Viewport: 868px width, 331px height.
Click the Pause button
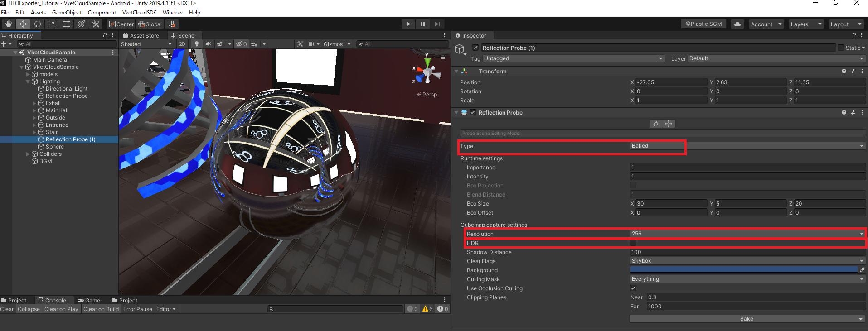[x=422, y=24]
